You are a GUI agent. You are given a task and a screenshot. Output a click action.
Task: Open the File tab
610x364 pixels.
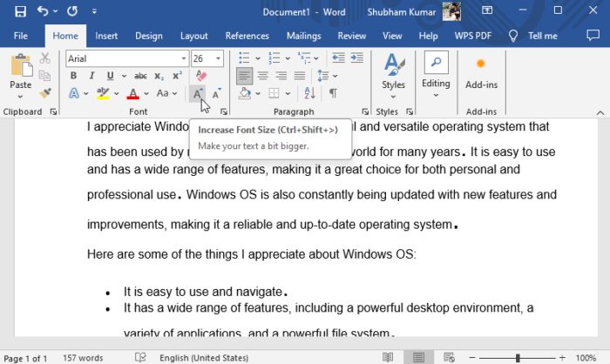21,36
